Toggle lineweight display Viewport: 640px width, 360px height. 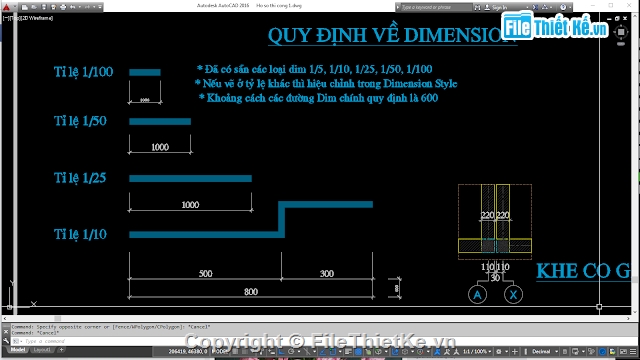point(348,351)
